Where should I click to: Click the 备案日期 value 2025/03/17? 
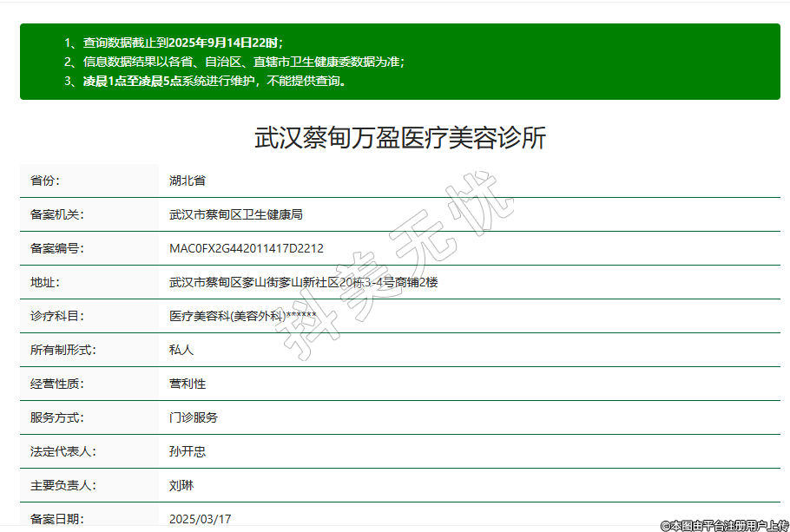[x=200, y=519]
